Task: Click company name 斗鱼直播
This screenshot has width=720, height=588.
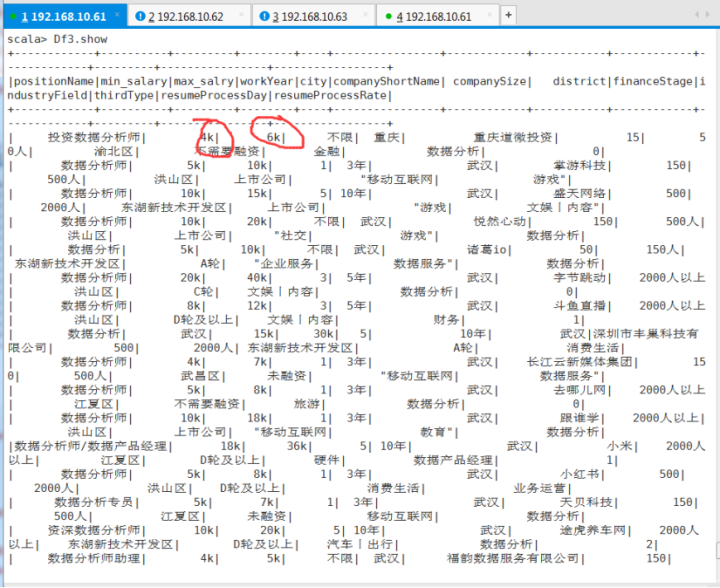Action: [x=580, y=306]
